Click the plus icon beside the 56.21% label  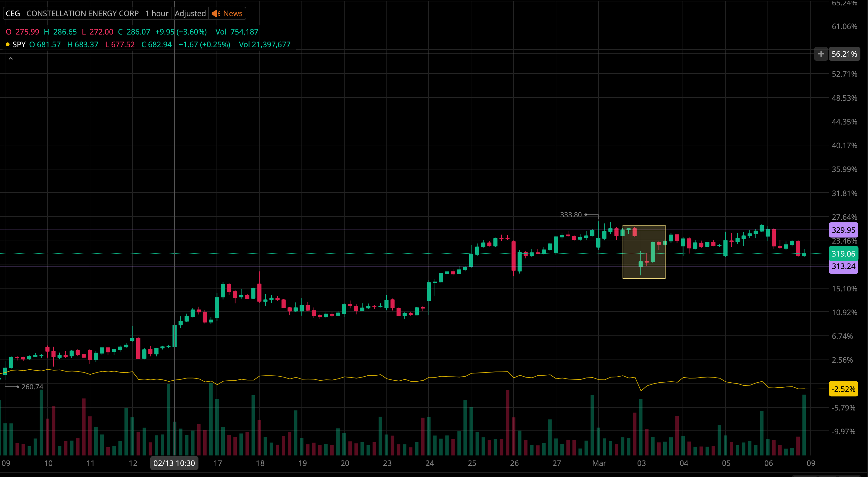tap(821, 54)
